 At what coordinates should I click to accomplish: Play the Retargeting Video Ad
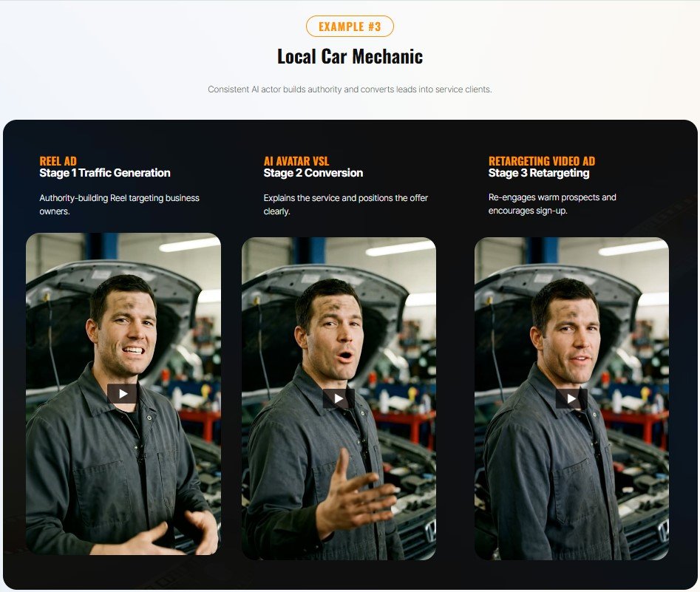[571, 398]
